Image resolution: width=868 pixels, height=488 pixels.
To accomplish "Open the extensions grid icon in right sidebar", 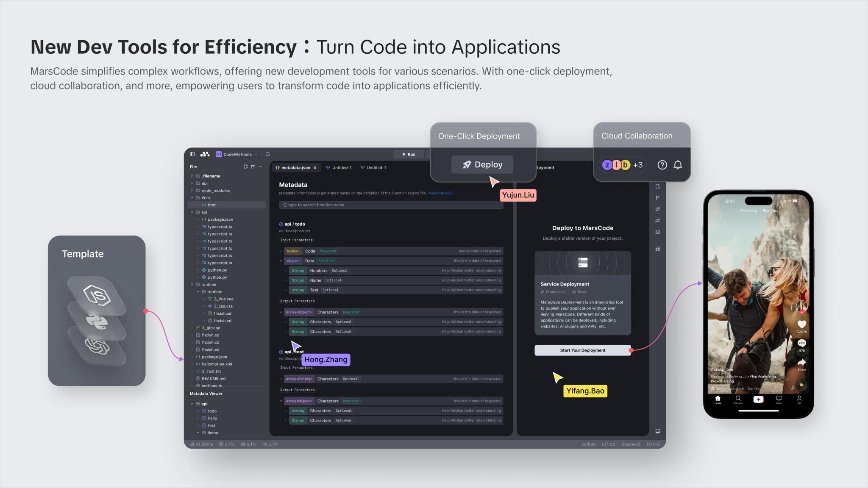I will pyautogui.click(x=657, y=249).
